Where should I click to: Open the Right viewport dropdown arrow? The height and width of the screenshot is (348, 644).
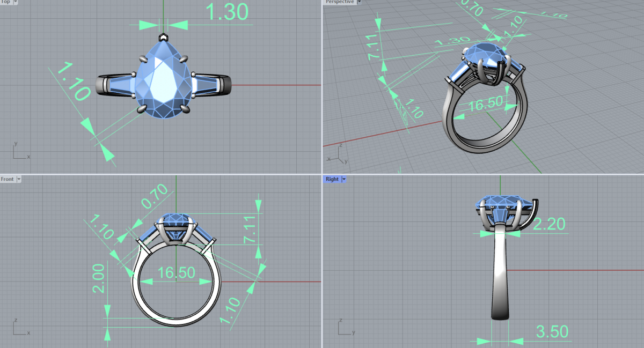(x=344, y=179)
